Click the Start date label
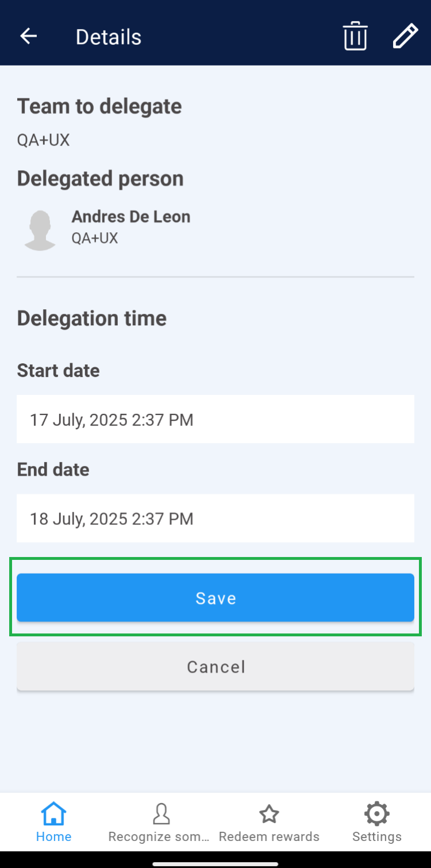Viewport: 431px width, 868px height. pos(58,371)
